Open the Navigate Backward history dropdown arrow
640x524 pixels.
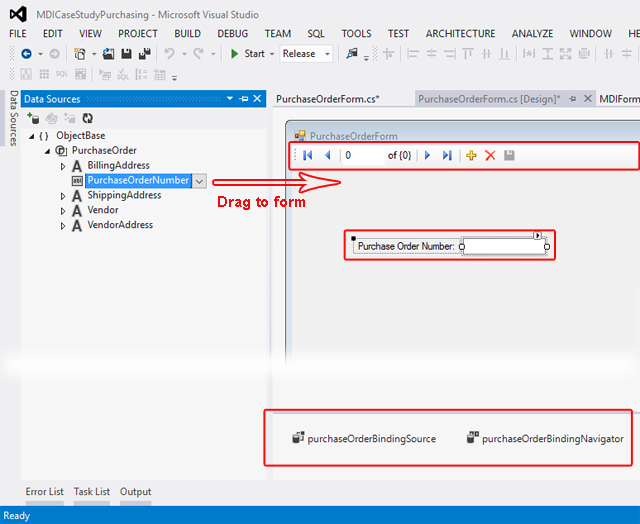coord(40,54)
